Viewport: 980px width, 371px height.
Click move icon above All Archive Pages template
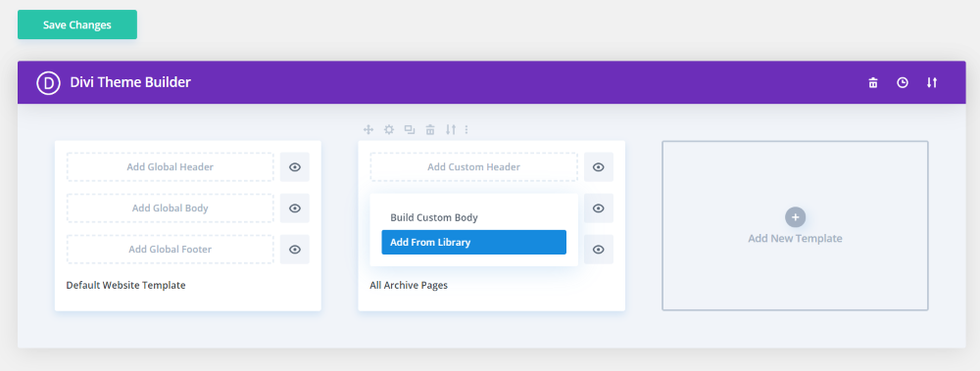coord(368,129)
